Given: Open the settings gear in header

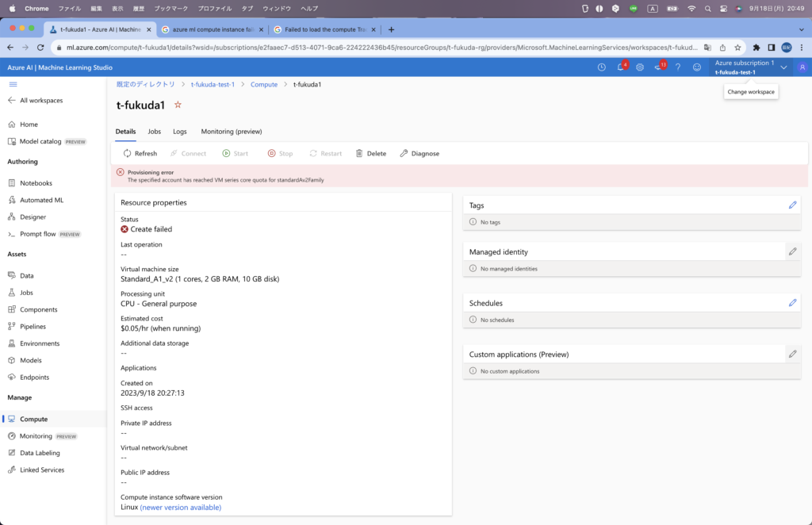Looking at the screenshot, I should tap(640, 67).
